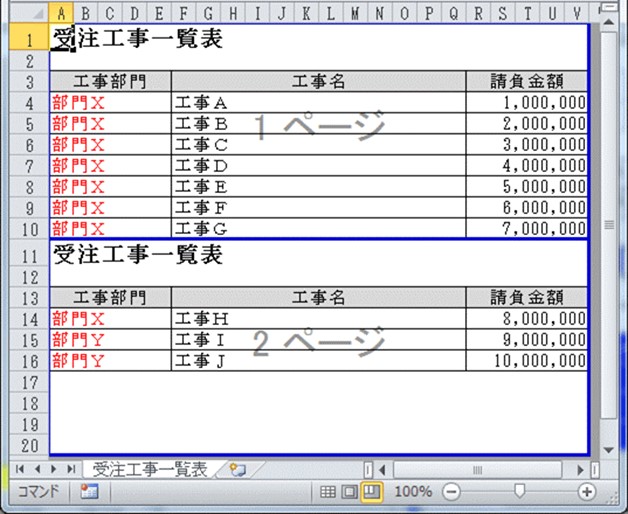Switch to Normal view in status bar
Viewport: 628px width, 514px height.
point(327,492)
